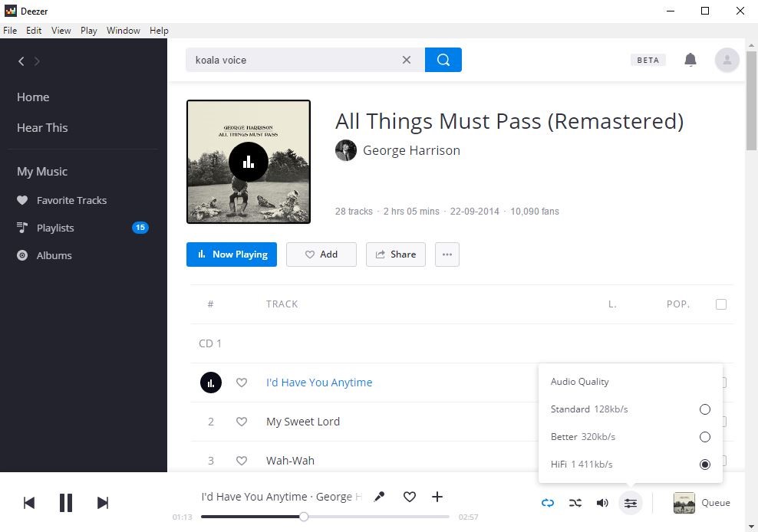Go forward with the right navigation arrow
Image resolution: width=758 pixels, height=532 pixels.
tap(37, 61)
